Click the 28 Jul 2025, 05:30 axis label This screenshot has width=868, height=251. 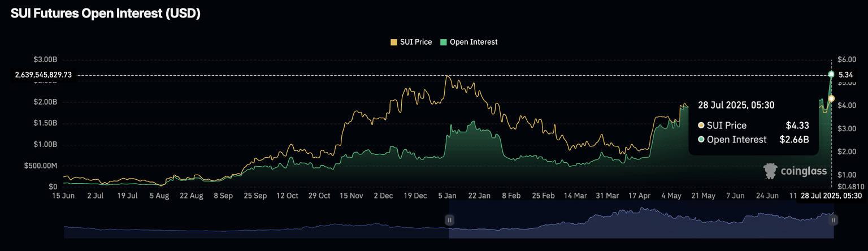(x=832, y=196)
